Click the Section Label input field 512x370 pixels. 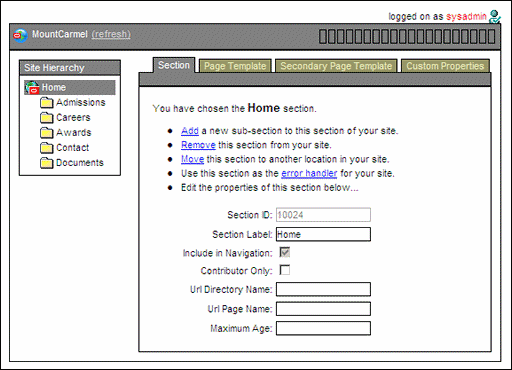(323, 234)
